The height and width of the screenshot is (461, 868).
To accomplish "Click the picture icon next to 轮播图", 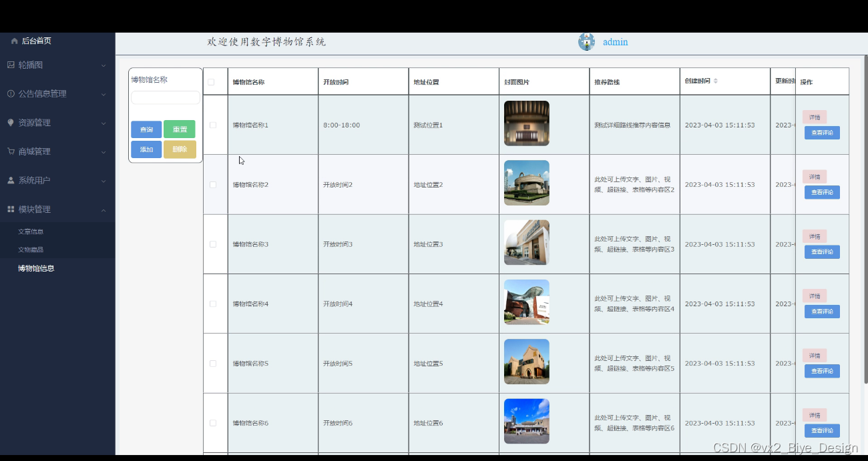I will [11, 65].
